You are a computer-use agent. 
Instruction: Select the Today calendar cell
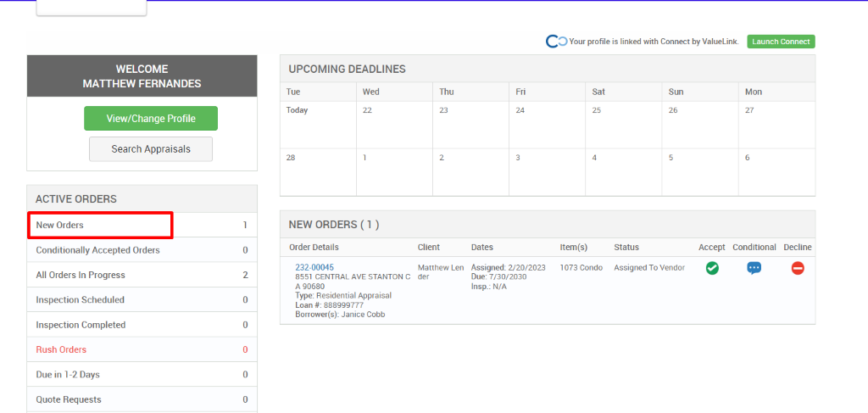click(319, 125)
